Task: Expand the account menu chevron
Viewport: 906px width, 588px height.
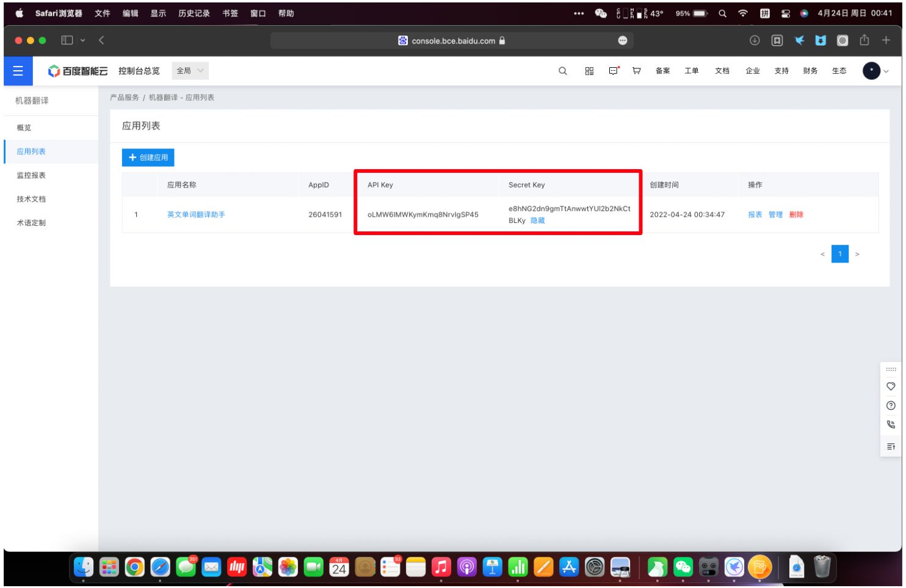Action: (x=886, y=71)
